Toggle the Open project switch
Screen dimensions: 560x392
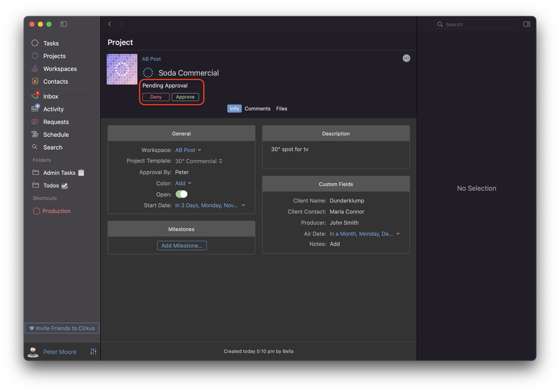click(x=182, y=194)
